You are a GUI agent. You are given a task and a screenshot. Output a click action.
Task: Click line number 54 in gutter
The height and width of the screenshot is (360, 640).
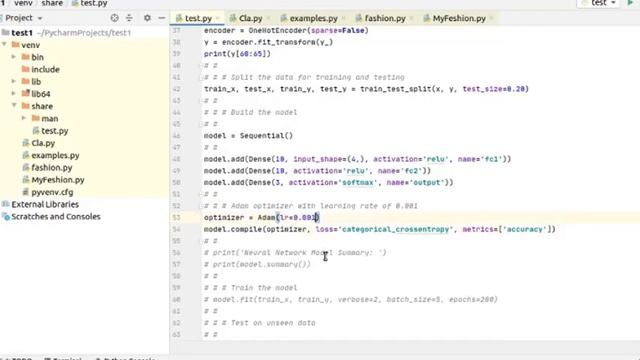tap(176, 229)
